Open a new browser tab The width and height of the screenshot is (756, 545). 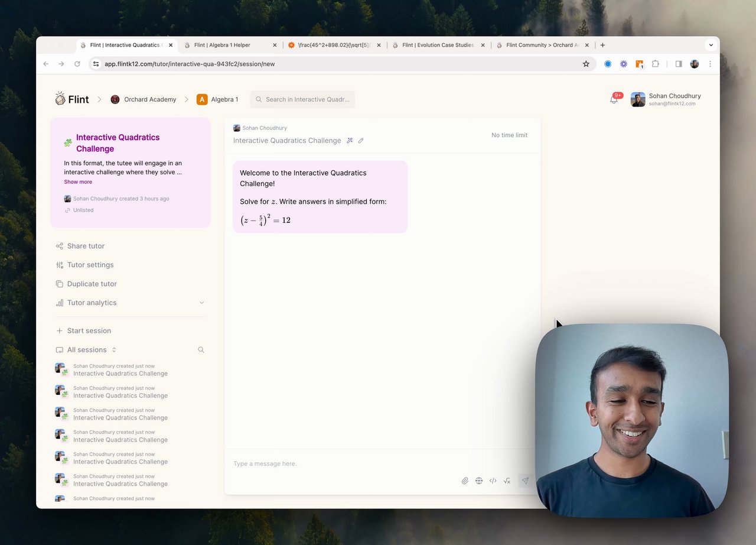pyautogui.click(x=602, y=45)
